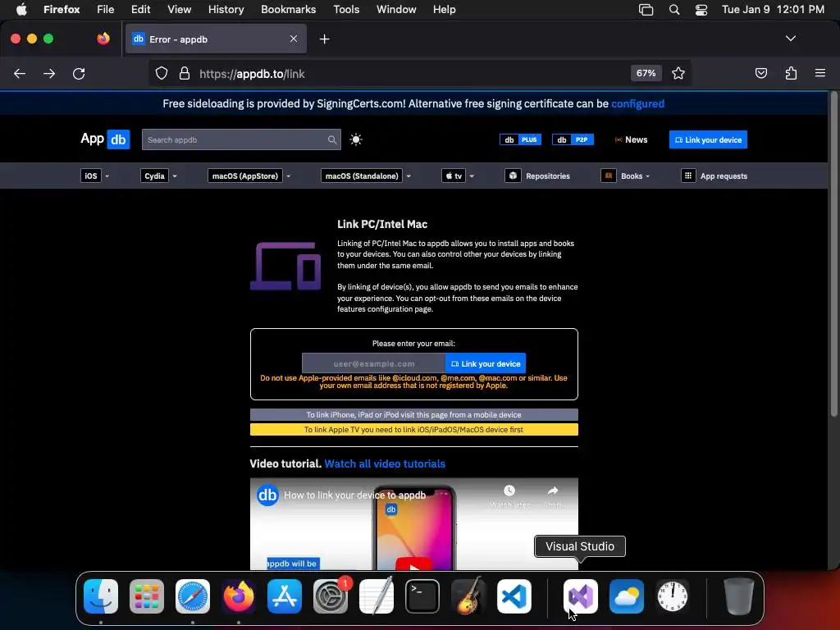
Task: Open the Firefox hamburger menu
Action: pos(820,73)
